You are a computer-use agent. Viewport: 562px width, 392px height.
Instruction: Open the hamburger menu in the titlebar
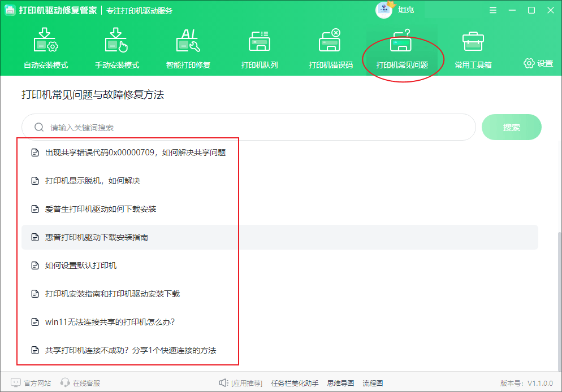pos(492,10)
